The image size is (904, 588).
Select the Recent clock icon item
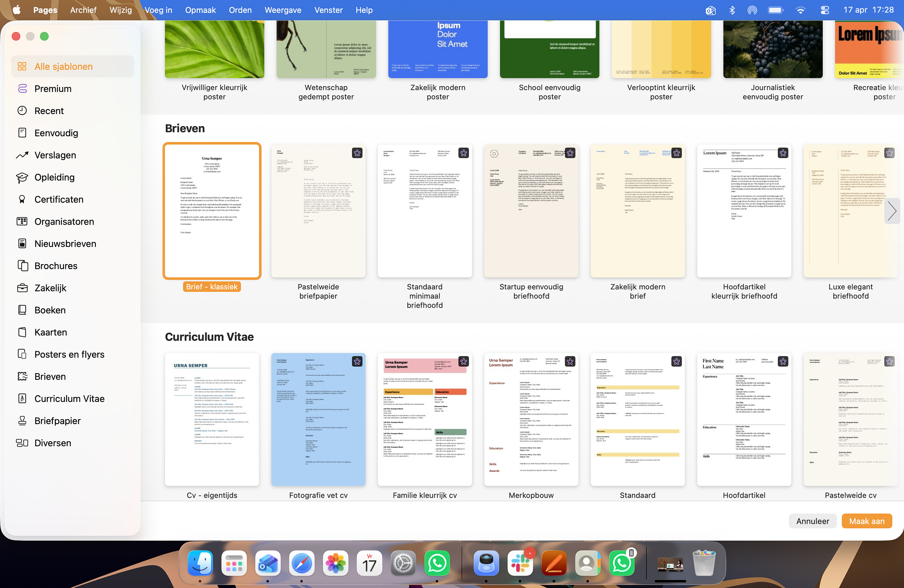tap(49, 111)
